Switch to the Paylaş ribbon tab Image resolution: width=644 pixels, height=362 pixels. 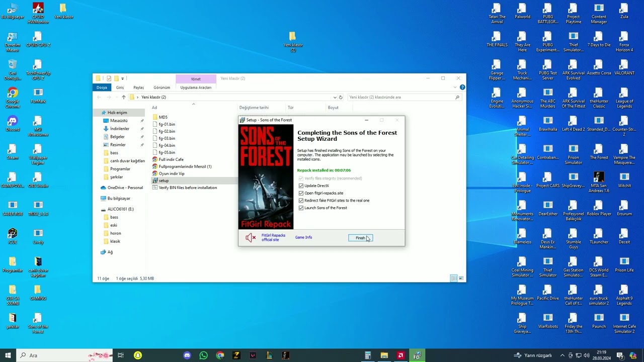[138, 87]
